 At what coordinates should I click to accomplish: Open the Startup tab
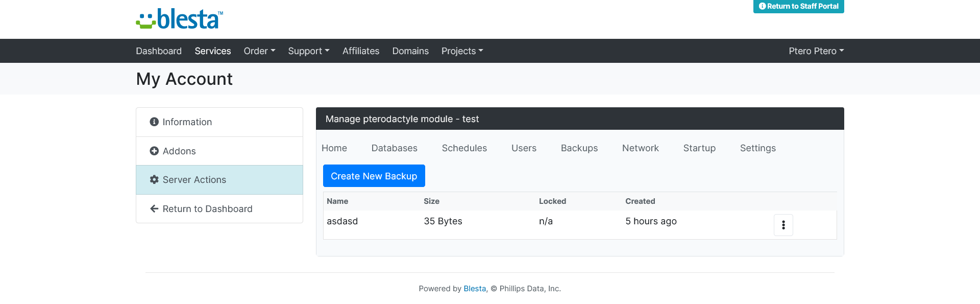click(699, 148)
